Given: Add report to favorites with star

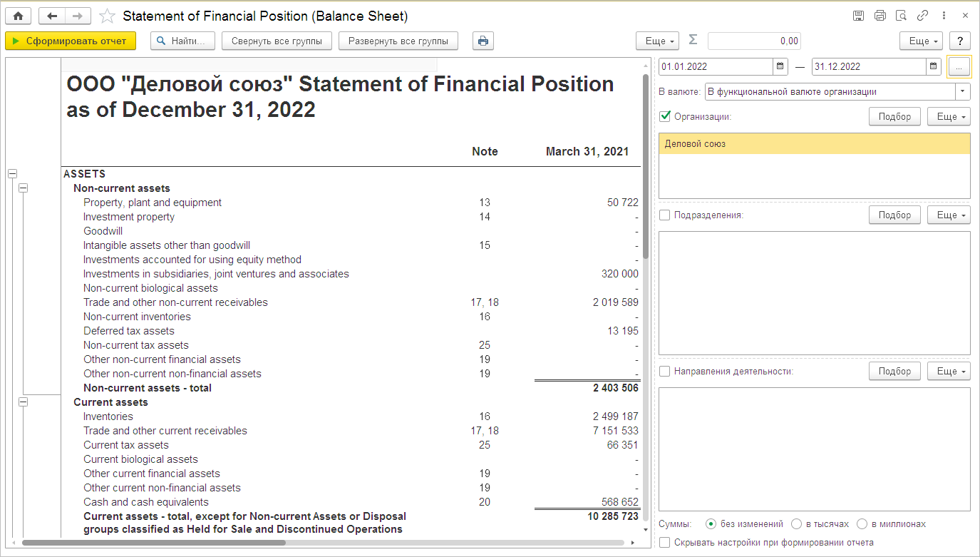Looking at the screenshot, I should [x=107, y=16].
